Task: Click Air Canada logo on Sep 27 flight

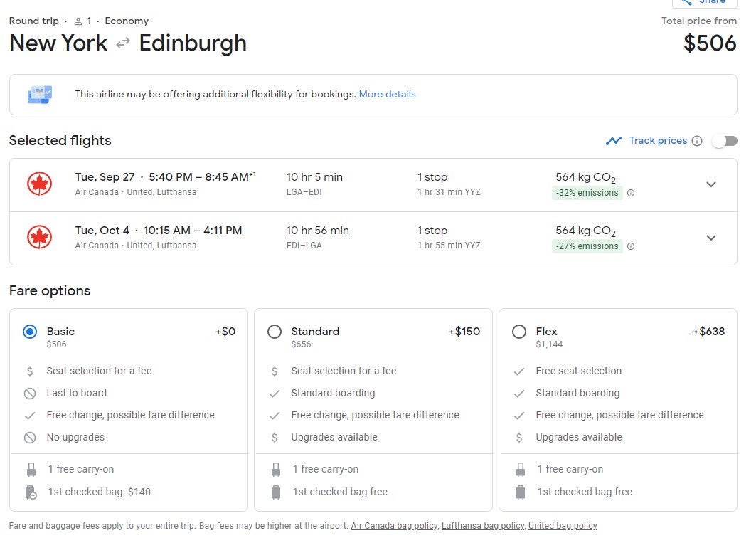Action: (40, 184)
